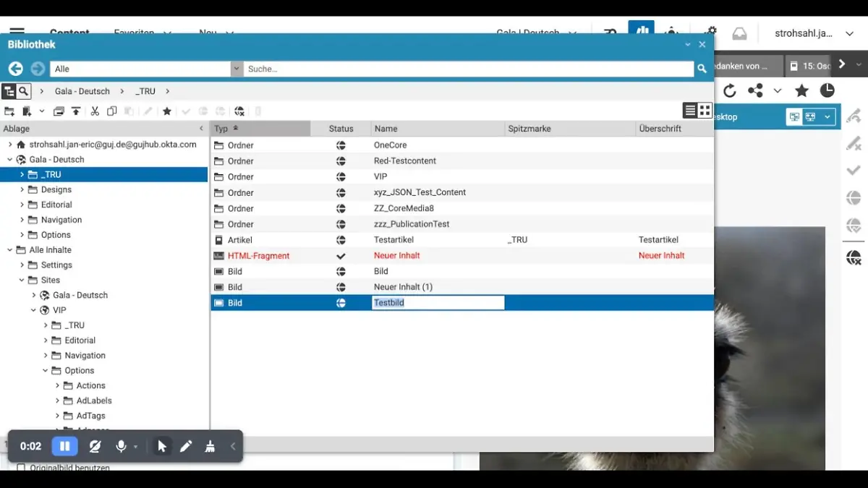Click the magnifier search icon beside Suche field
Screen dimensions: 868x488
tap(701, 69)
